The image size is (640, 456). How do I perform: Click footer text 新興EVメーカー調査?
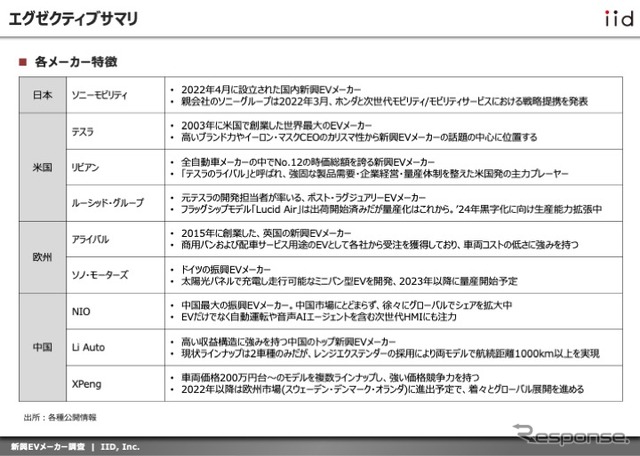[48, 447]
